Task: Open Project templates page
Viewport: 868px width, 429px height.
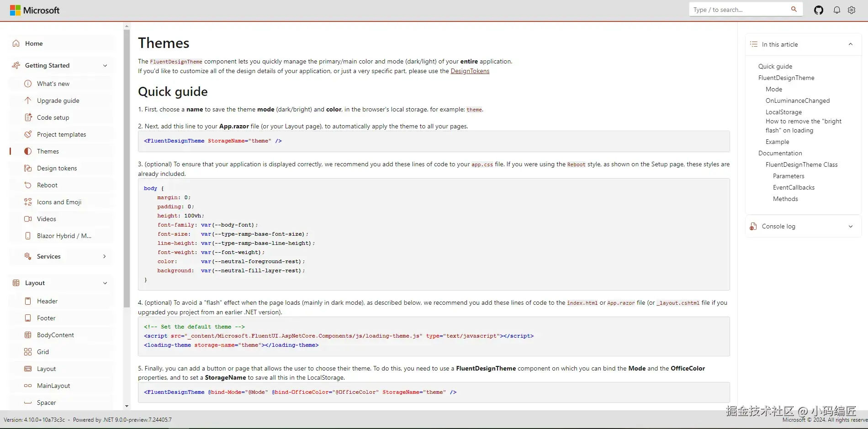Action: click(61, 134)
